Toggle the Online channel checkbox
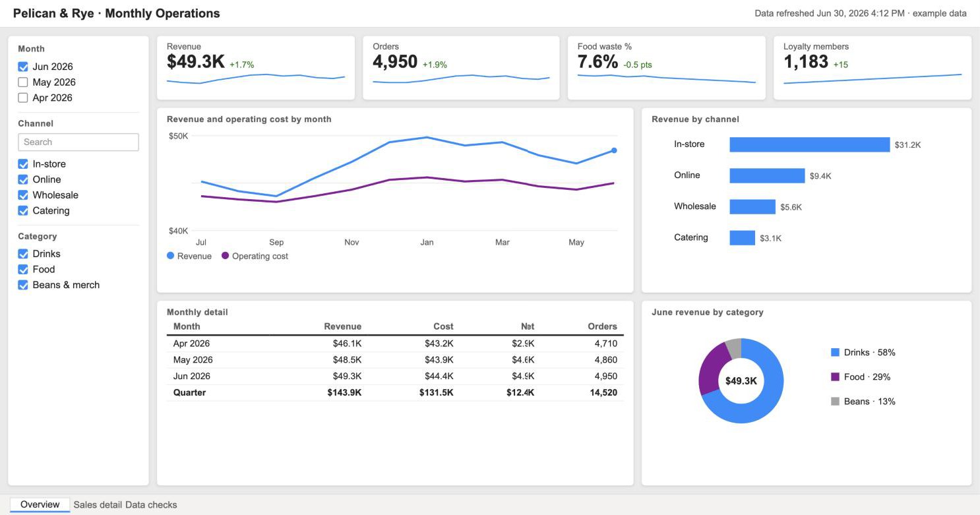Screen dimensions: 980x515 (23, 179)
